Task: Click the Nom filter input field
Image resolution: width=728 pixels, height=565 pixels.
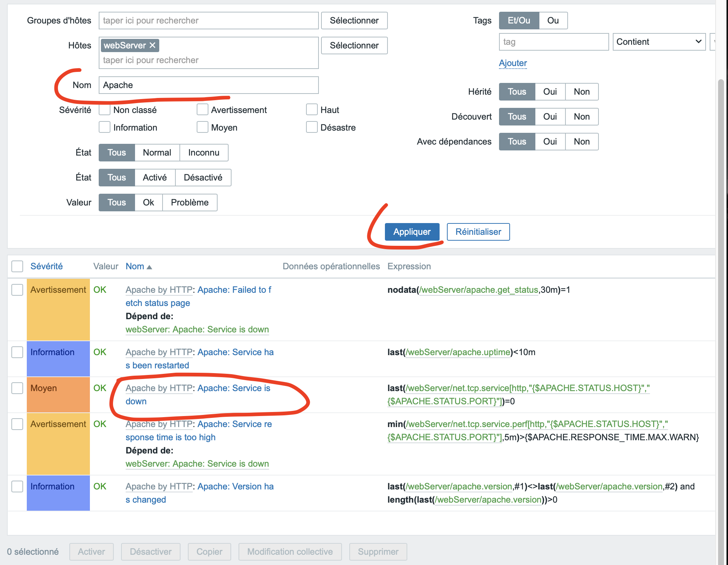Action: point(208,85)
